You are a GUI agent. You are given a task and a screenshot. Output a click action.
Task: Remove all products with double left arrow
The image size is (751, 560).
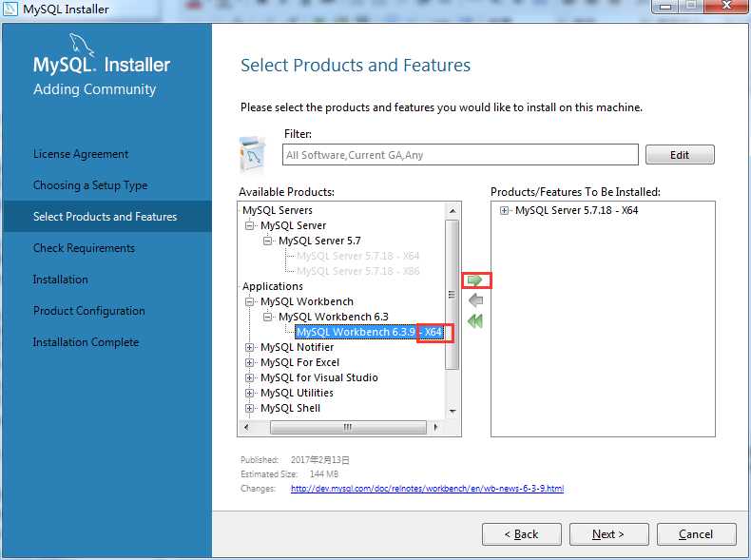475,321
